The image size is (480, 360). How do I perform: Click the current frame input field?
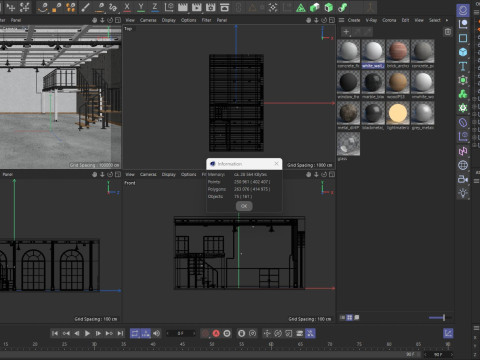pyautogui.click(x=181, y=333)
